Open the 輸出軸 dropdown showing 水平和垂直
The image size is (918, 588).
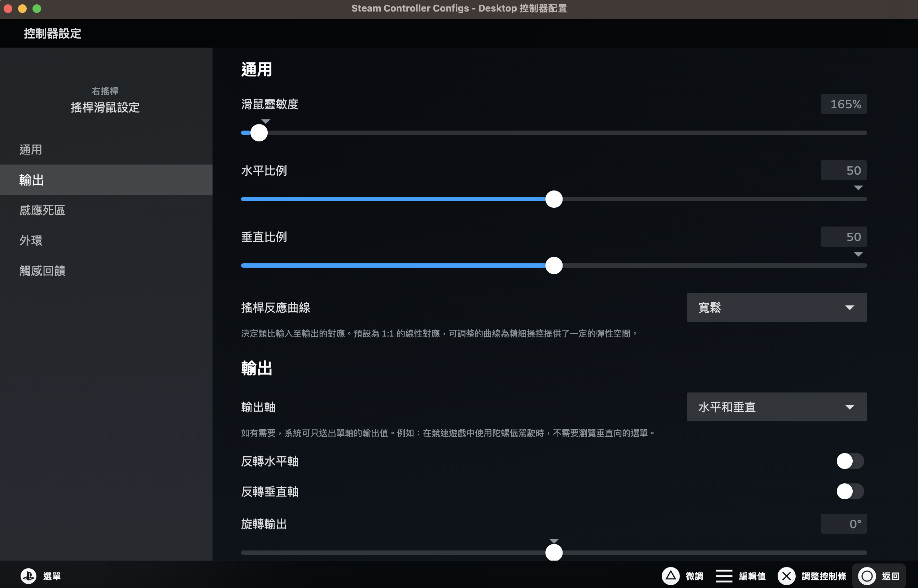click(776, 407)
